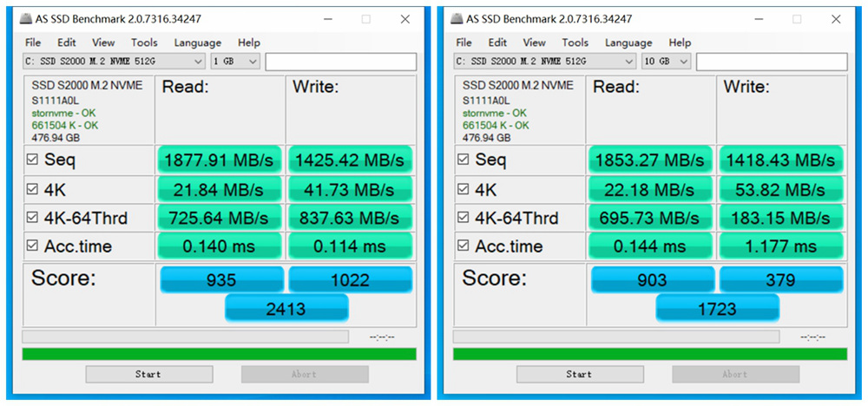Open Help menu in right window

680,43
